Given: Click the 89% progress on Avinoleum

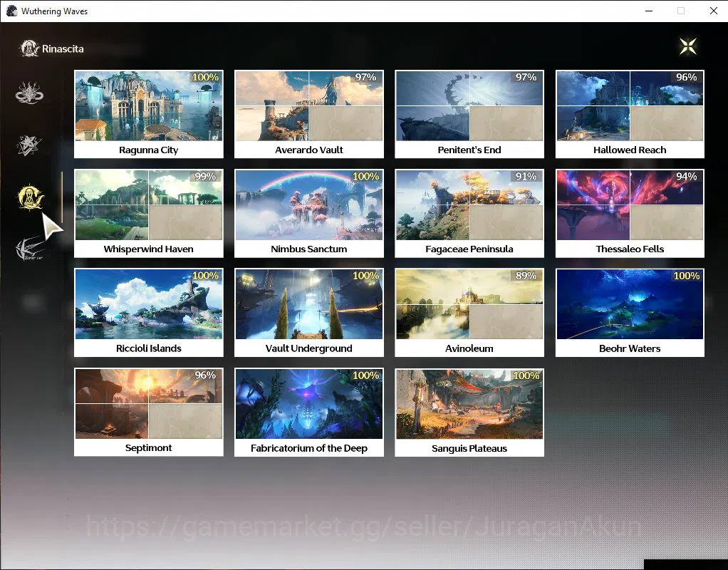Looking at the screenshot, I should pyautogui.click(x=526, y=276).
